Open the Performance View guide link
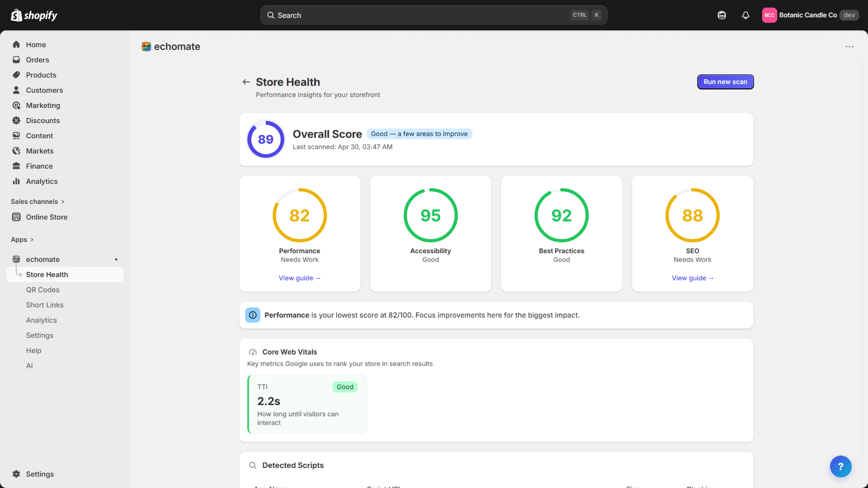Screen dimensions: 868x488 coord(299,278)
